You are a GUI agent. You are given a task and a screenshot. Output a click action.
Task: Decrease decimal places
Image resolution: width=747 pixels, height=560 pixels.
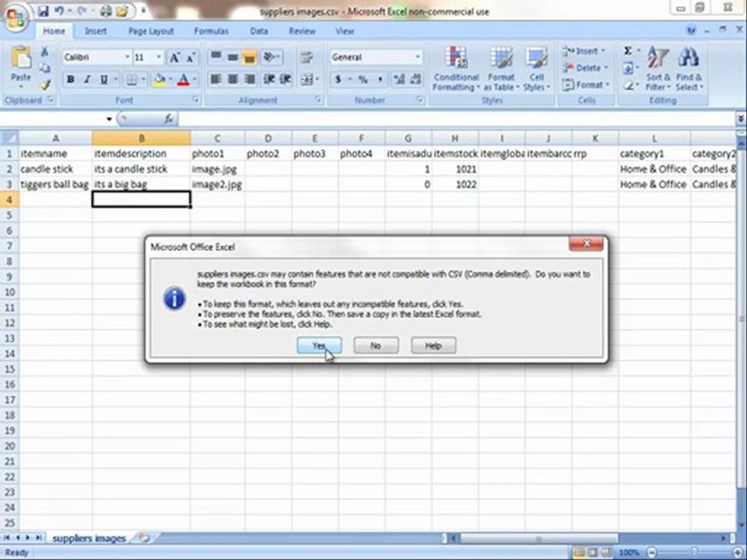pyautogui.click(x=416, y=79)
